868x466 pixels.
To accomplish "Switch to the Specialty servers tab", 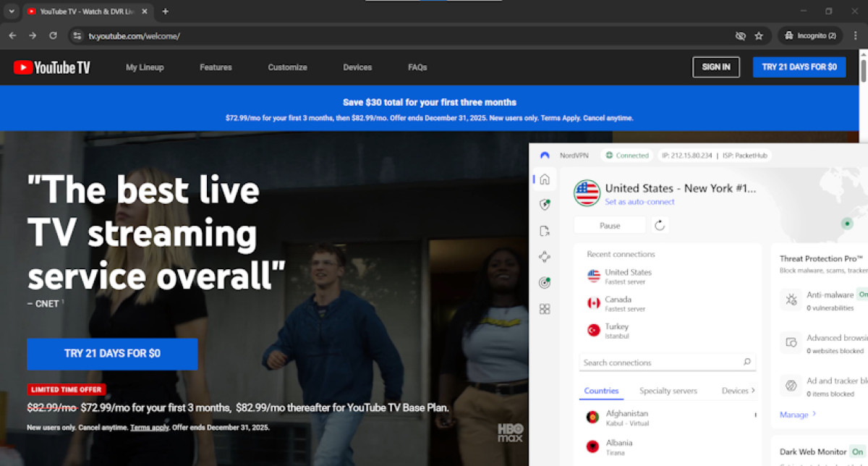I will tap(668, 391).
